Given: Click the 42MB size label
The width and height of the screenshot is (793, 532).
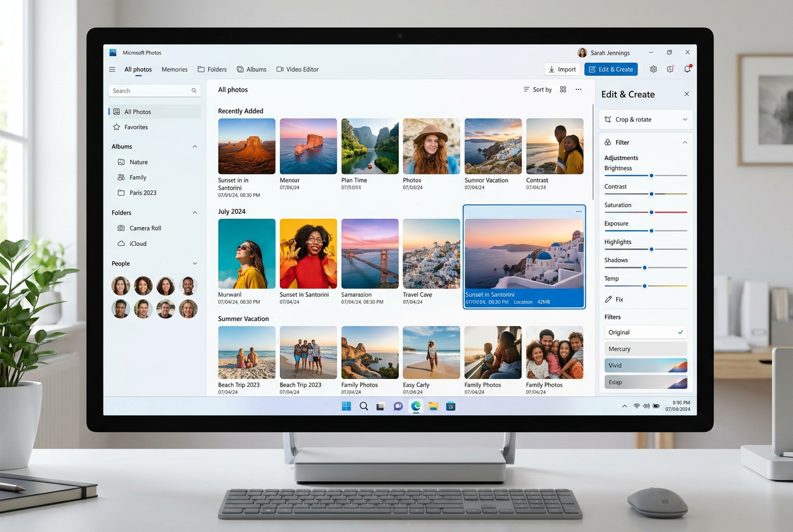Looking at the screenshot, I should pos(543,302).
